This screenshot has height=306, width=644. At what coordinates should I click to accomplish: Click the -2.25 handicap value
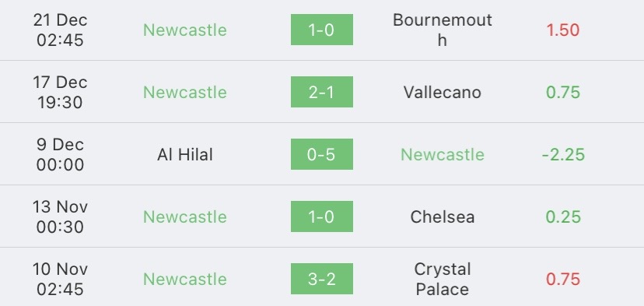coord(563,155)
